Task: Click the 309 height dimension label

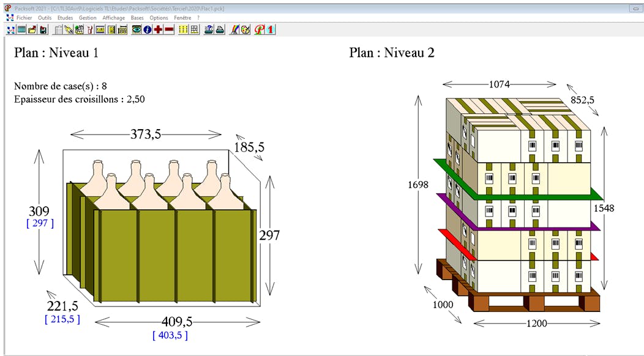Action: click(x=39, y=211)
